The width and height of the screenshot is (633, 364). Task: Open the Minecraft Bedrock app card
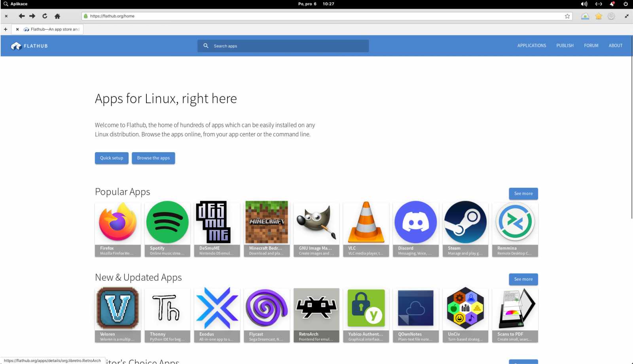[267, 229]
